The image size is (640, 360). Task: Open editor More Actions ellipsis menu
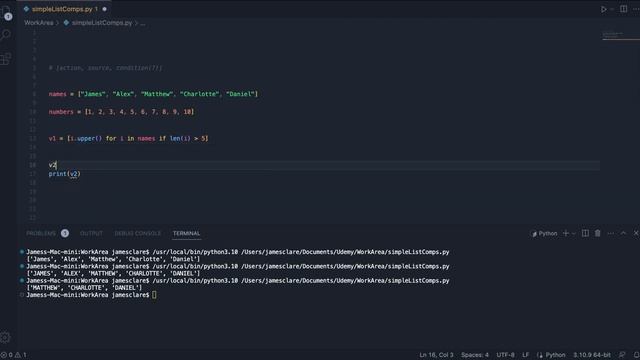coord(636,9)
